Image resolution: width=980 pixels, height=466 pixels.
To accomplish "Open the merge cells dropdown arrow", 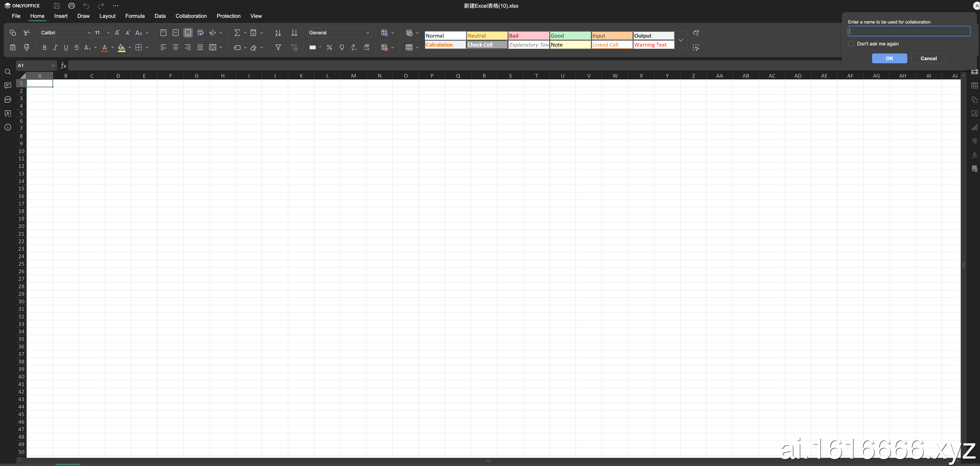I will coord(221,48).
